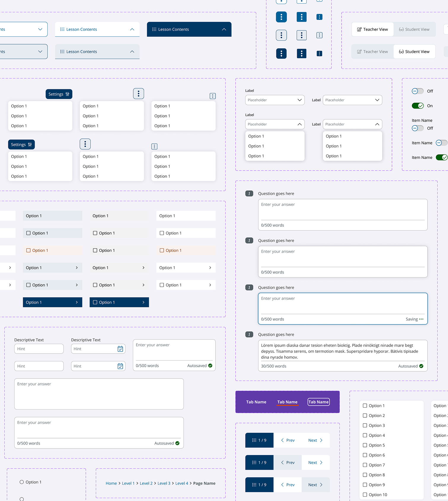Collapse the open Placeholder dropdown with label on left

pyautogui.click(x=352, y=124)
